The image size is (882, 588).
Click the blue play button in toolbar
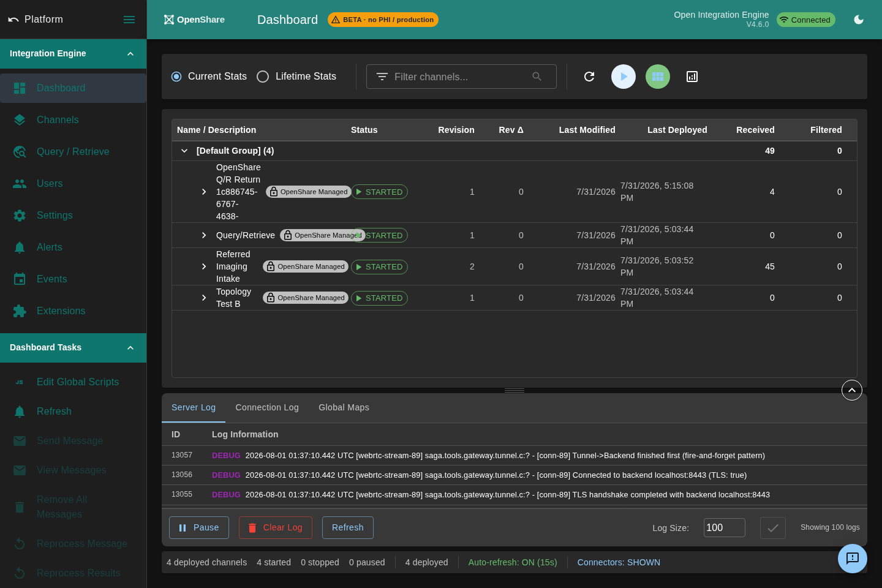624,77
